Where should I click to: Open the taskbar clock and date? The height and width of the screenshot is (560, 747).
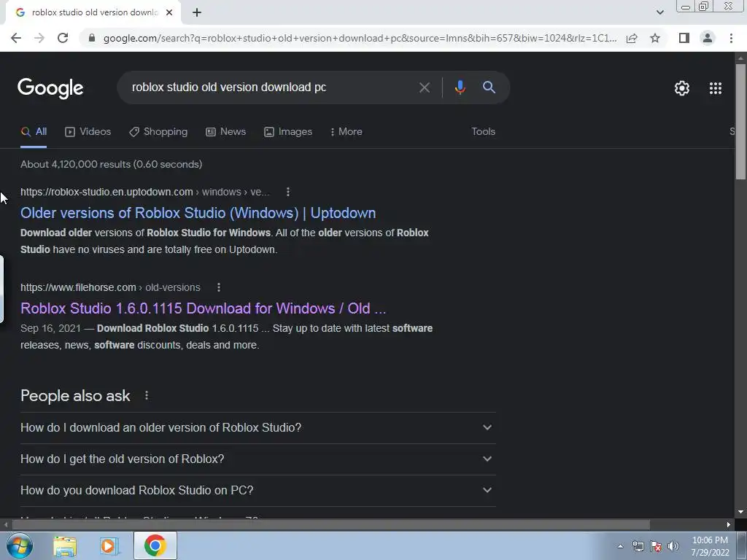(x=710, y=547)
